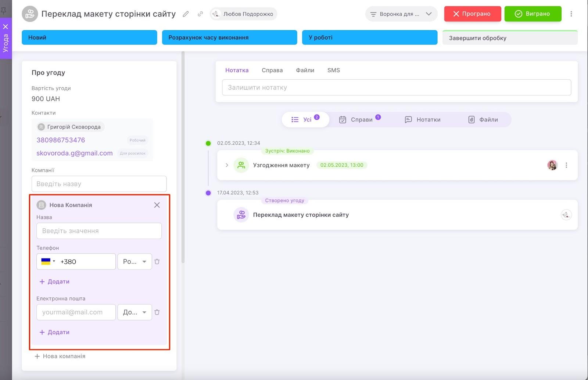This screenshot has width=588, height=380.
Task: Delete the email field with trash icon
Action: click(157, 312)
